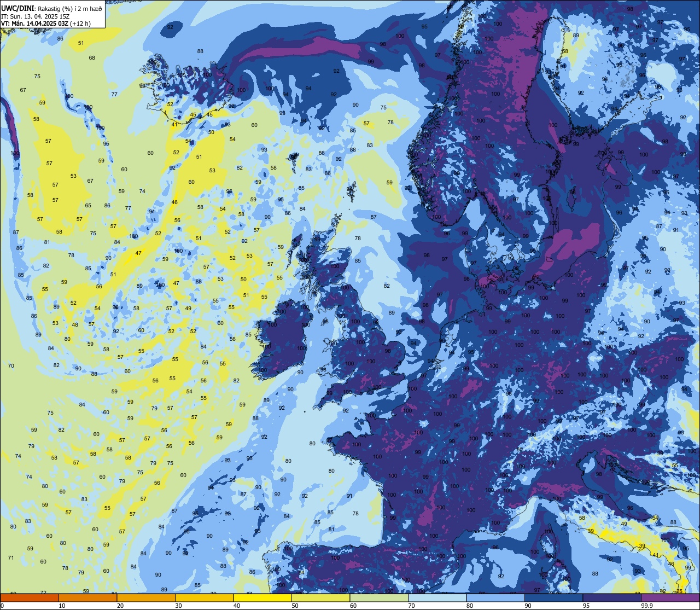Select the legend swatch between 10 and 20
Screen dimensions: 700x610
[x=87, y=598]
